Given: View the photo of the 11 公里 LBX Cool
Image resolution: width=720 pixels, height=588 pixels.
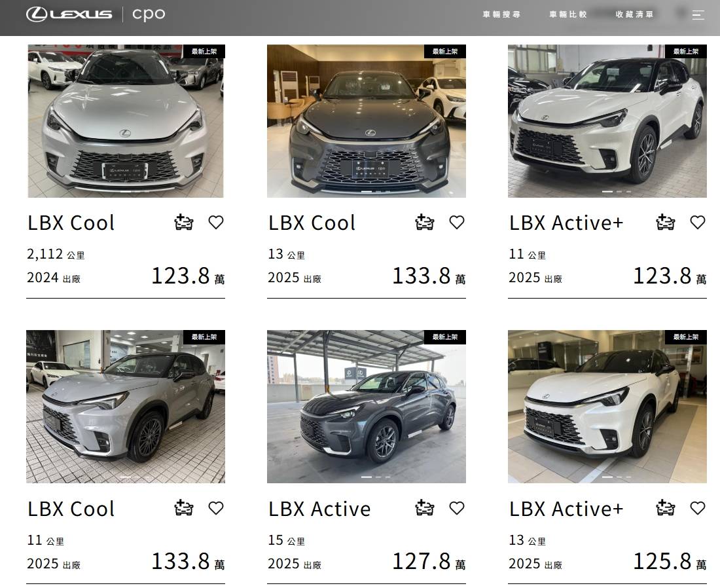Looking at the screenshot, I should [126, 407].
